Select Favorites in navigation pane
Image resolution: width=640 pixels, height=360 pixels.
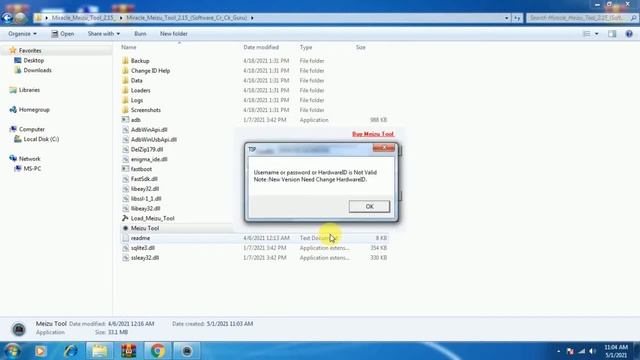(30, 51)
